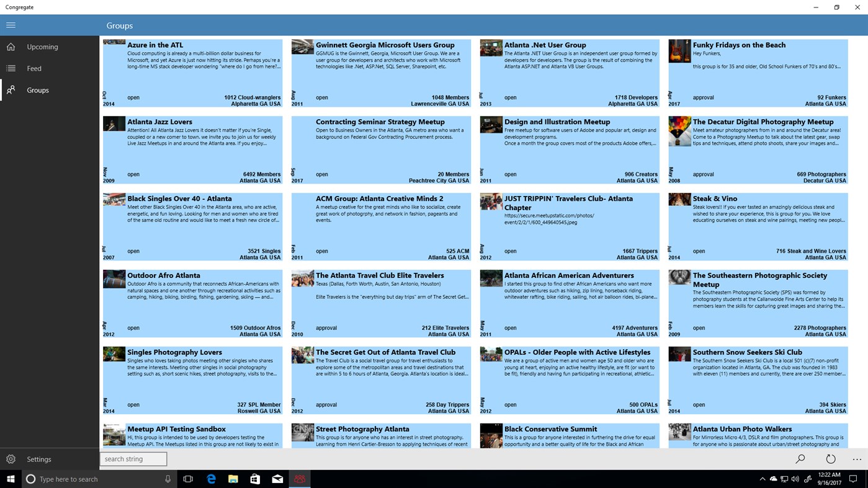Click Steak & Vino group title
Viewport: 868px width, 488px height.
pyautogui.click(x=715, y=198)
